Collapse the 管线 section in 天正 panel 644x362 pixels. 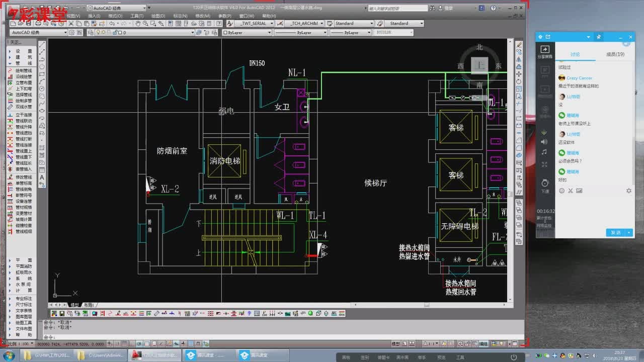tap(20, 63)
